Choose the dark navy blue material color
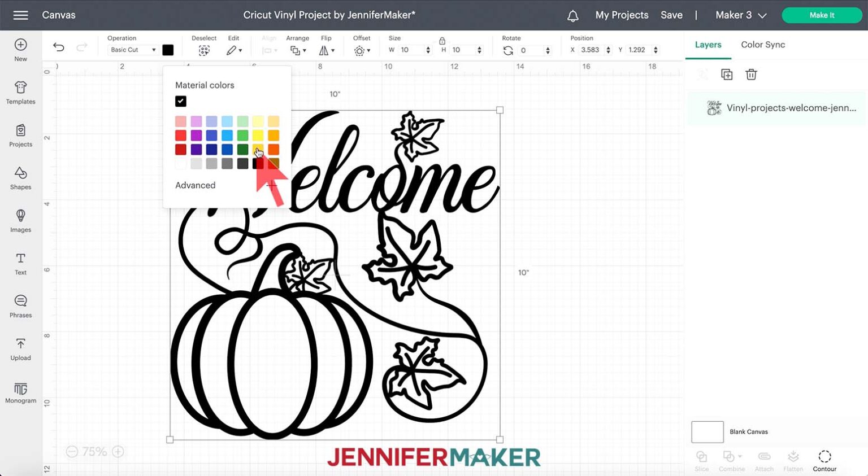Image resolution: width=868 pixels, height=476 pixels. click(211, 150)
